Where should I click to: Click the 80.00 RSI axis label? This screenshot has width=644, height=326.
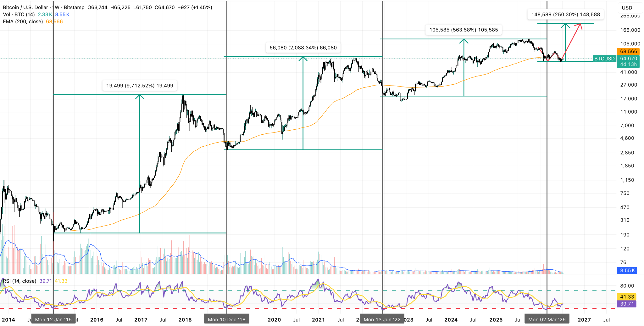627,286
